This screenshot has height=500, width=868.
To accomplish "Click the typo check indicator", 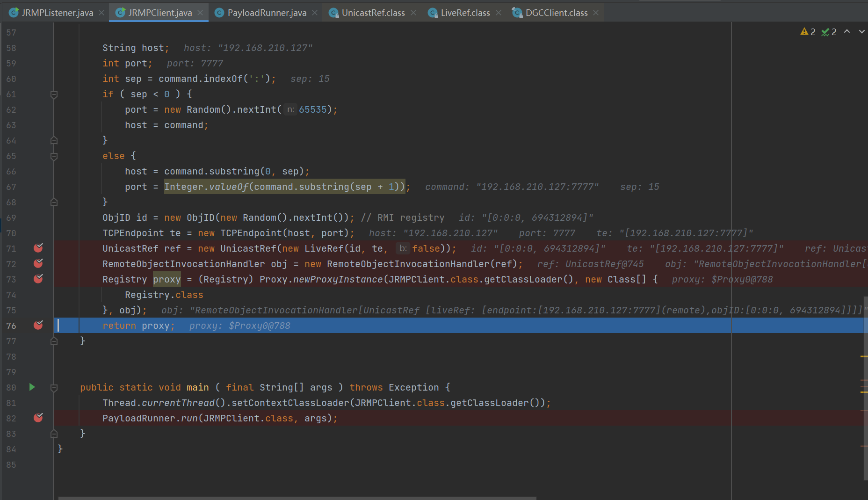I will pyautogui.click(x=829, y=32).
